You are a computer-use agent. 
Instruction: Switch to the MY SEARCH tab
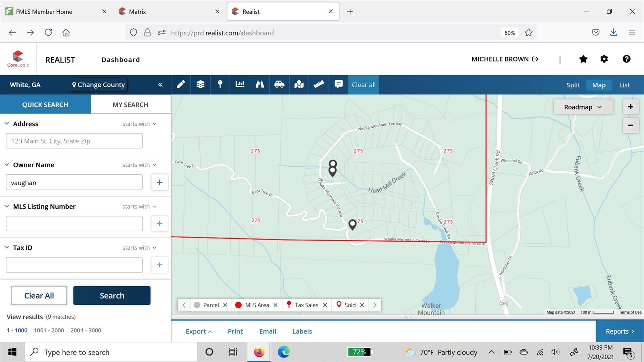[130, 105]
